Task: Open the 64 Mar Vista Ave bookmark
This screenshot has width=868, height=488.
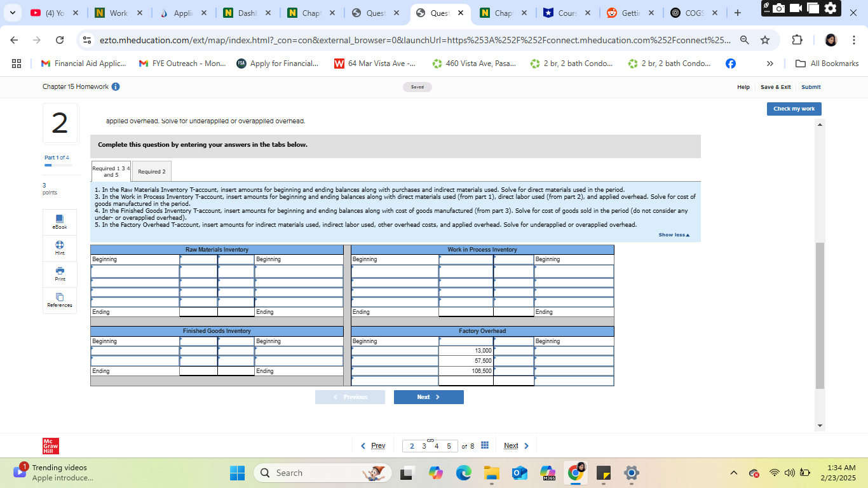Action: coord(375,64)
